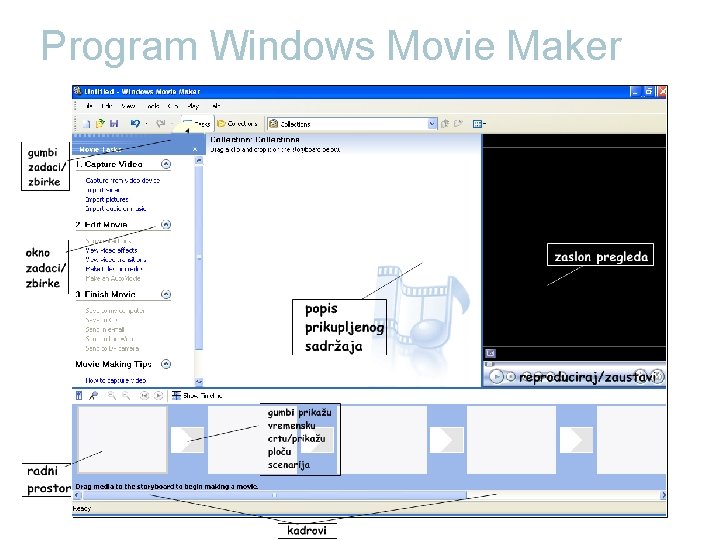This screenshot has width=720, height=540.
Task: Click the black preview monitor screen
Action: pos(574,247)
